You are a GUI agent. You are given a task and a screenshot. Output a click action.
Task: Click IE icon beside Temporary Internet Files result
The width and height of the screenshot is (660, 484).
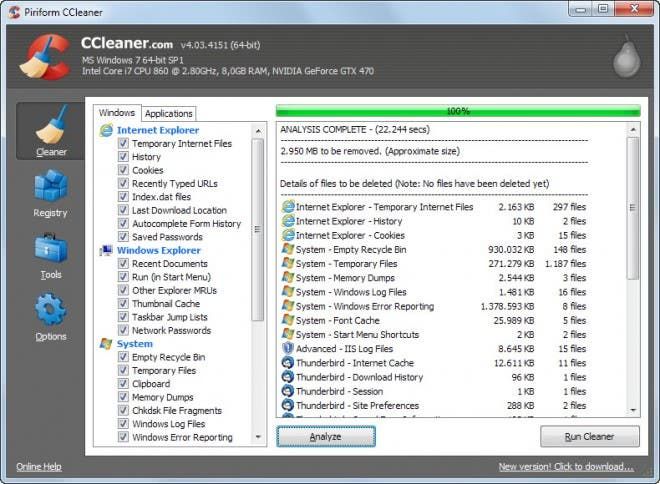point(288,207)
